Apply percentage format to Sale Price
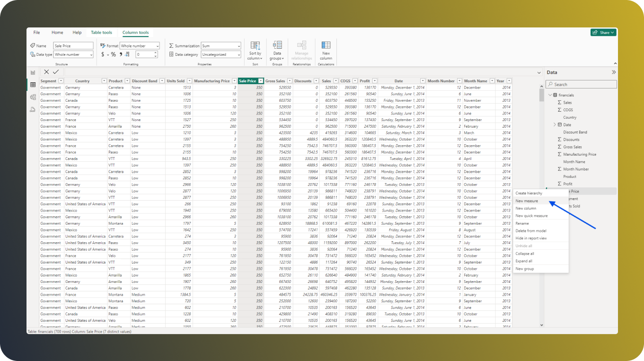 click(x=113, y=54)
